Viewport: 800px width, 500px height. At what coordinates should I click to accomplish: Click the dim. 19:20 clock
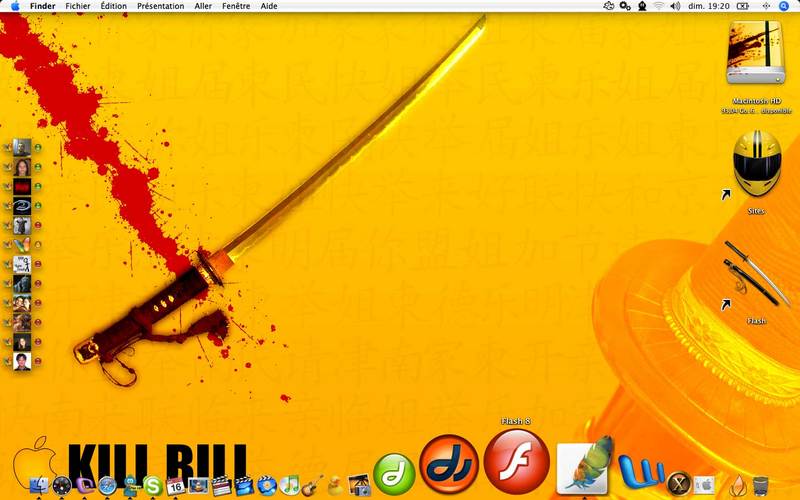(709, 6)
